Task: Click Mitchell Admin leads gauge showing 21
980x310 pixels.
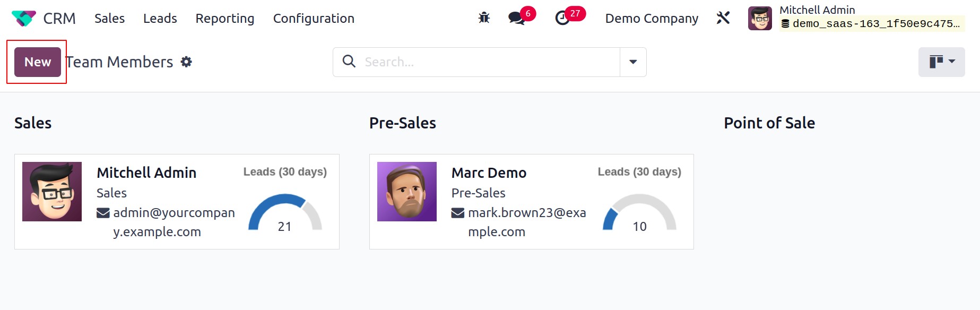Action: coord(285,212)
